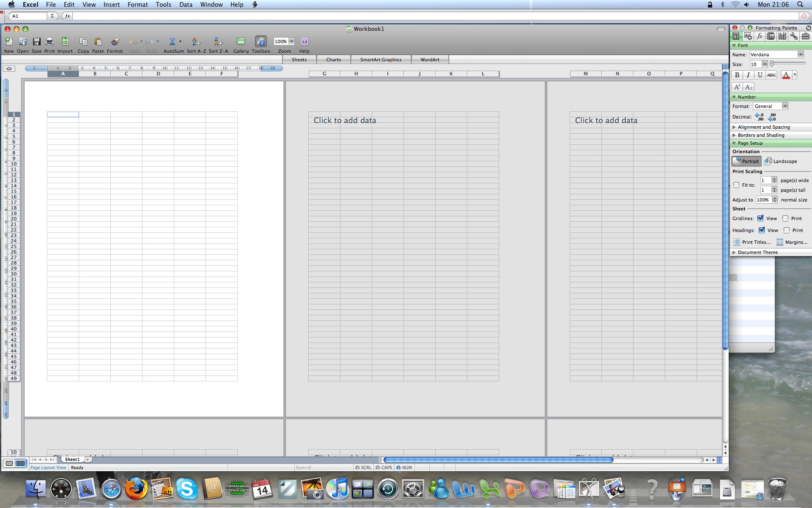The height and width of the screenshot is (508, 812).
Task: Expand Alignment and Spacing section
Action: pyautogui.click(x=734, y=127)
